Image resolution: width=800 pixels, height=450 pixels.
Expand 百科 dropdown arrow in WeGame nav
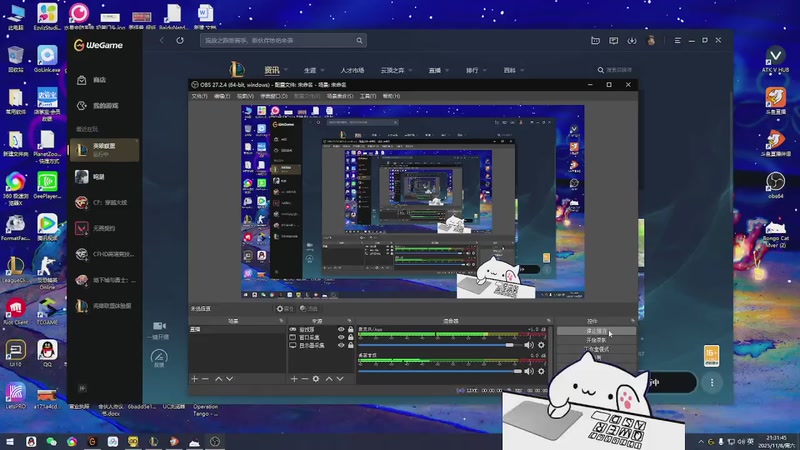point(522,70)
